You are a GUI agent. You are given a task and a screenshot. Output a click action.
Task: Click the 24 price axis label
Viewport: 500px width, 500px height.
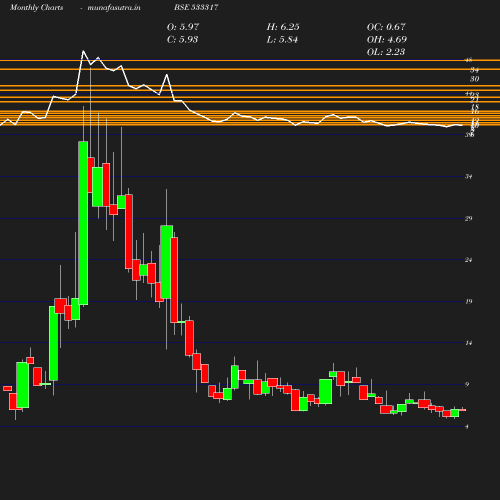click(469, 260)
